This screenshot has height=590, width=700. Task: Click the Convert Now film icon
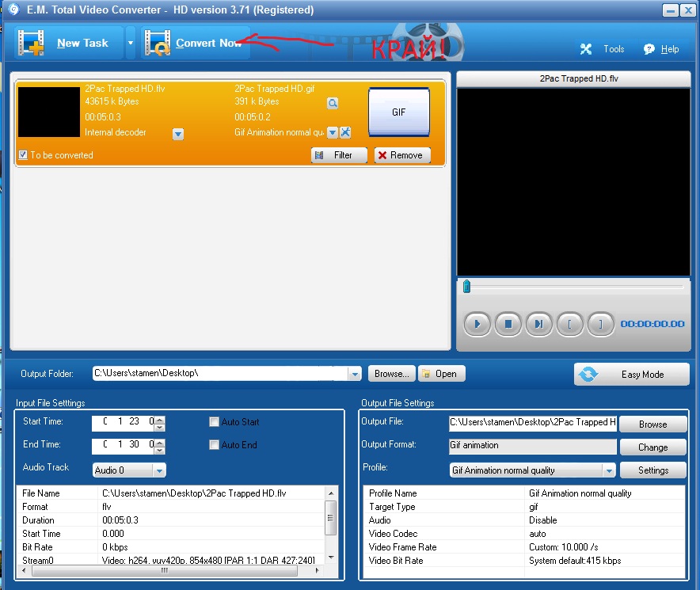158,43
